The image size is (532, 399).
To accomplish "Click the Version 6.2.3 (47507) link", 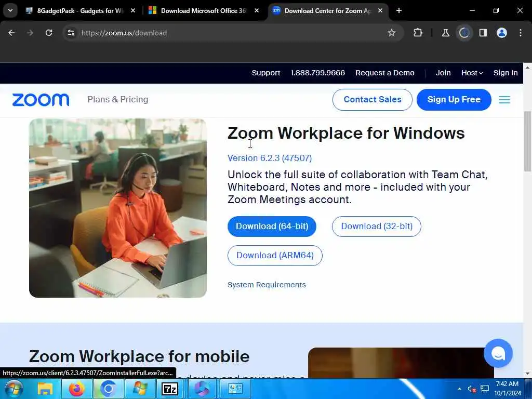I will [270, 158].
